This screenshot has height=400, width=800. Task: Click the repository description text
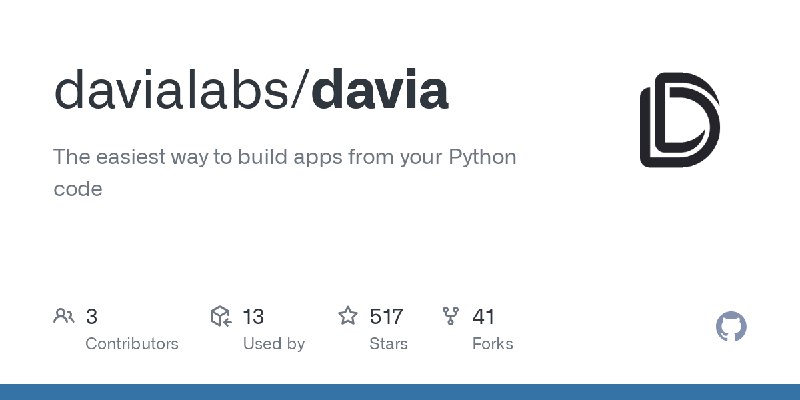284,172
